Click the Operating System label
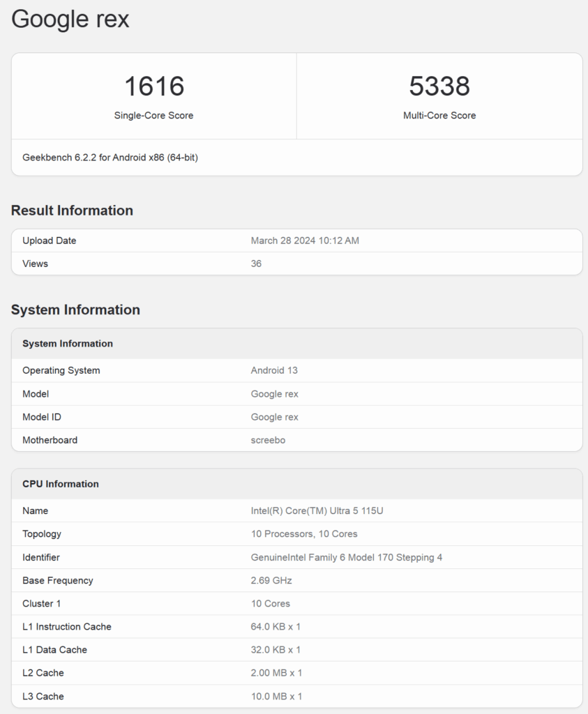Viewport: 588px width, 714px height. (x=61, y=370)
